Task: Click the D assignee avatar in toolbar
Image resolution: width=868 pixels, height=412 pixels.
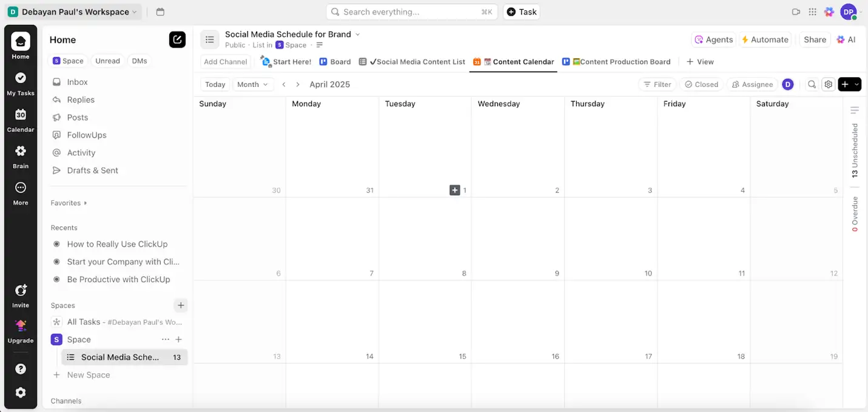Action: [788, 84]
